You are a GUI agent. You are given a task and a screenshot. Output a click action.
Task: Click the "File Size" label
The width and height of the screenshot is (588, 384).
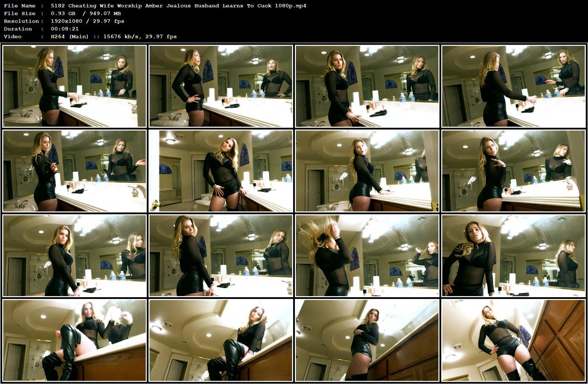[x=19, y=13]
